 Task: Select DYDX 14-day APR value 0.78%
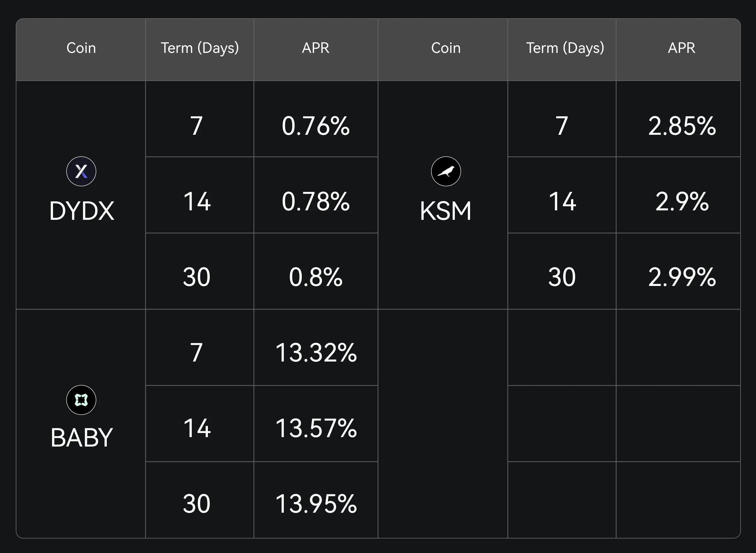click(x=316, y=202)
